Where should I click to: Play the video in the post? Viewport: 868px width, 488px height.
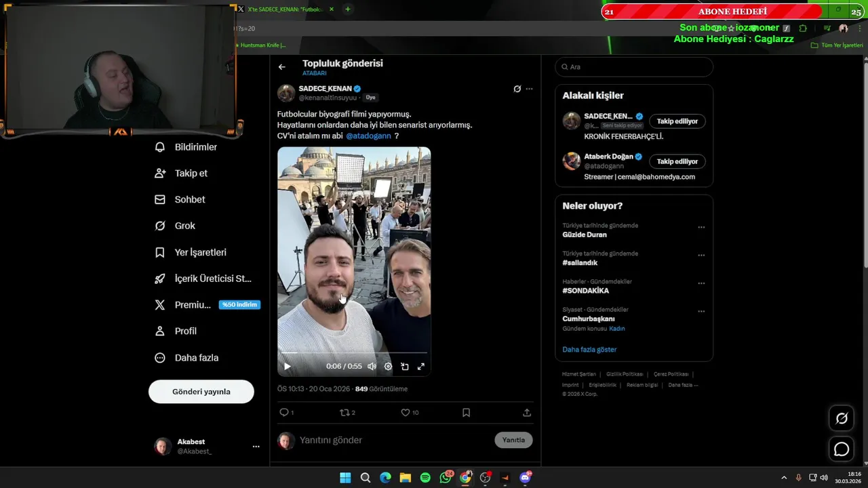click(x=287, y=367)
